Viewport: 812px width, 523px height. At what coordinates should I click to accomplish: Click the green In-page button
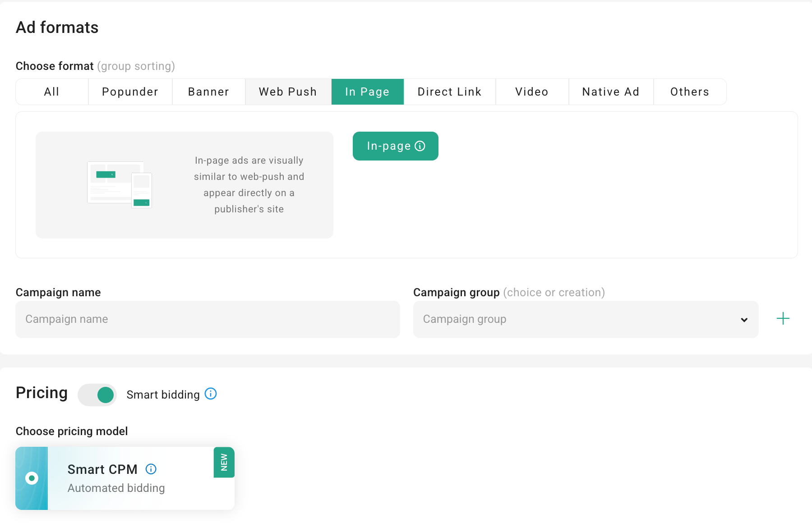pos(395,146)
